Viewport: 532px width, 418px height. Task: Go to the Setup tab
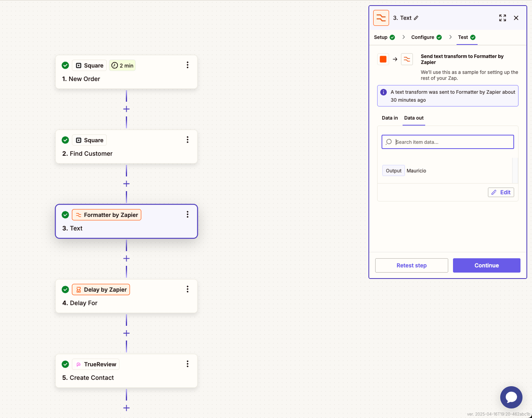(384, 37)
